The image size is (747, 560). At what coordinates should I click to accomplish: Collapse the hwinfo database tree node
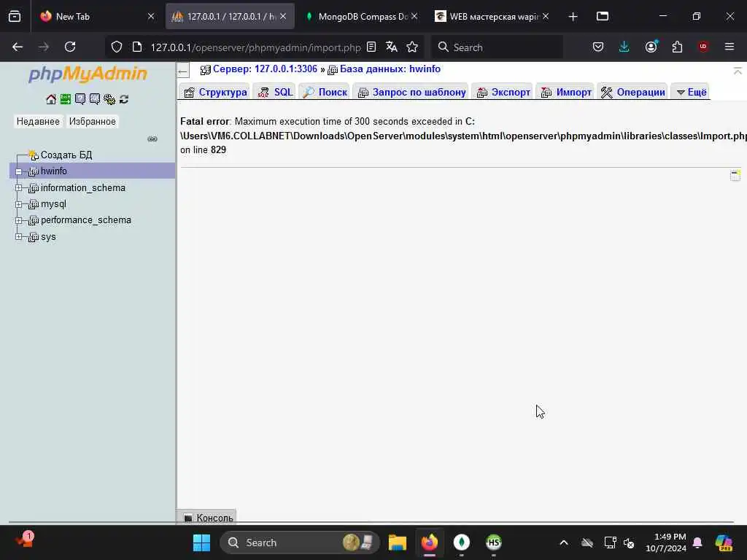(x=18, y=171)
